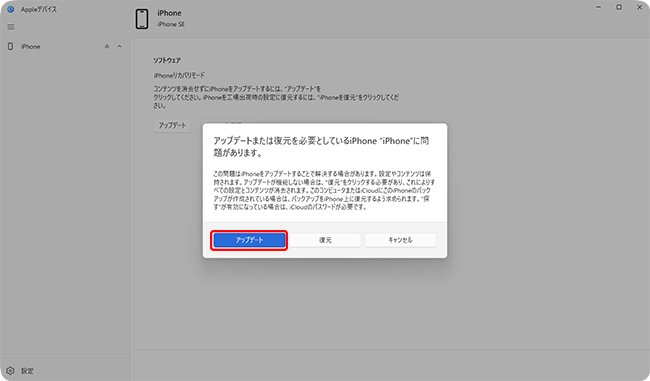Select the ソフトウェア heading text
650x381 pixels.
click(167, 61)
